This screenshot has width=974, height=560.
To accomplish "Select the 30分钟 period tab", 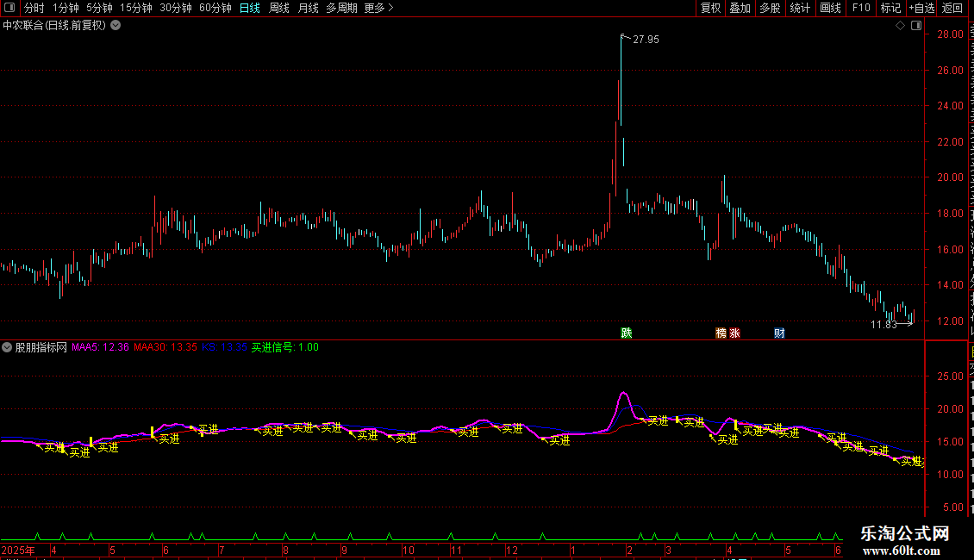I will (176, 8).
